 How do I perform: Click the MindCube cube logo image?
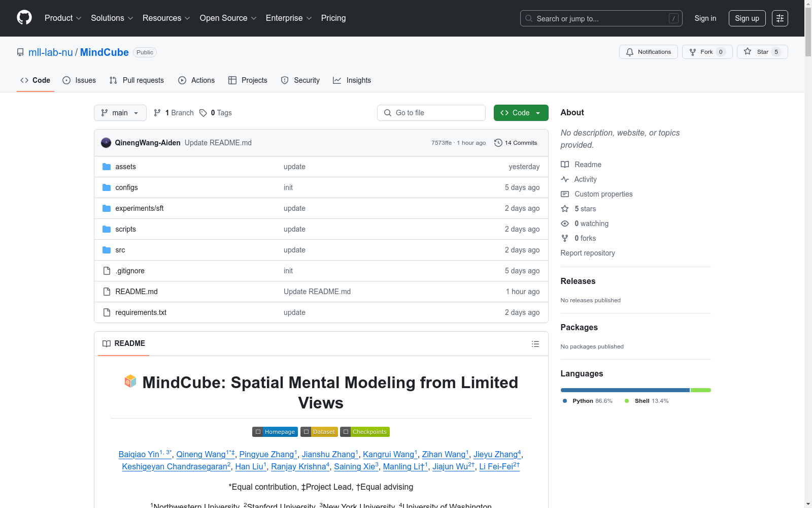point(130,381)
